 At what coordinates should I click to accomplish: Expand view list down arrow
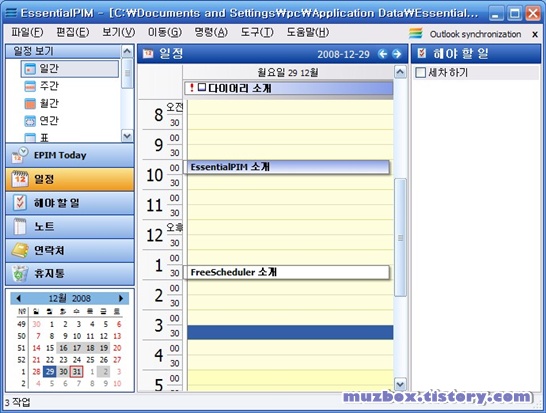pos(127,135)
